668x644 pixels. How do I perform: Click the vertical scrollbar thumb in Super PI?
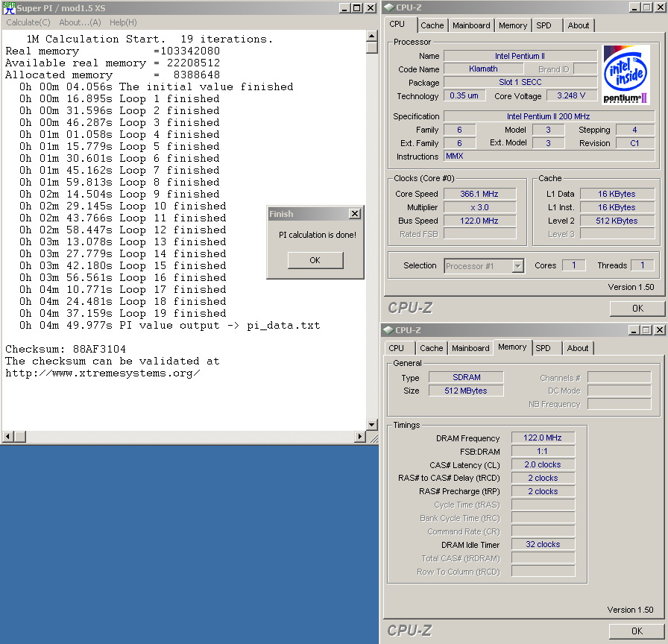[372, 47]
